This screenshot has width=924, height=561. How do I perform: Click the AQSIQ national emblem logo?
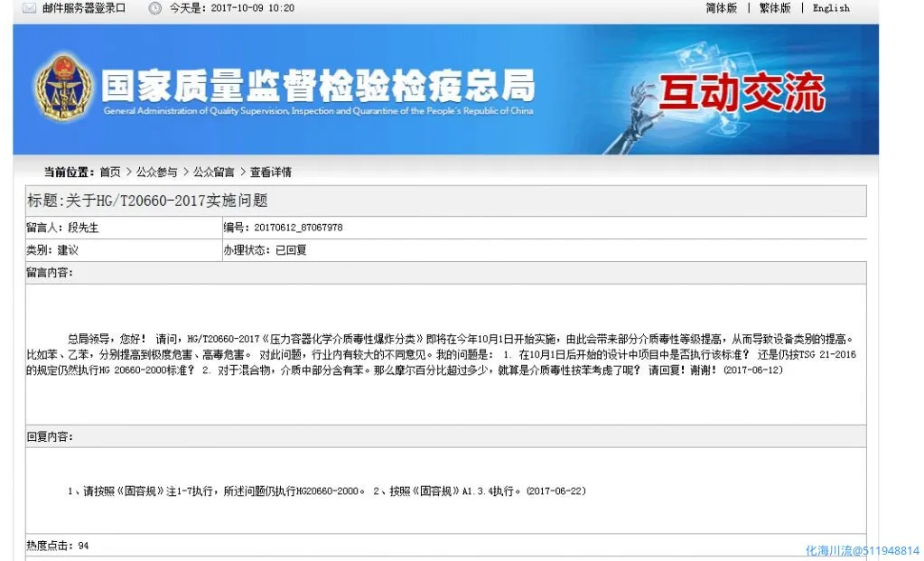tap(62, 89)
